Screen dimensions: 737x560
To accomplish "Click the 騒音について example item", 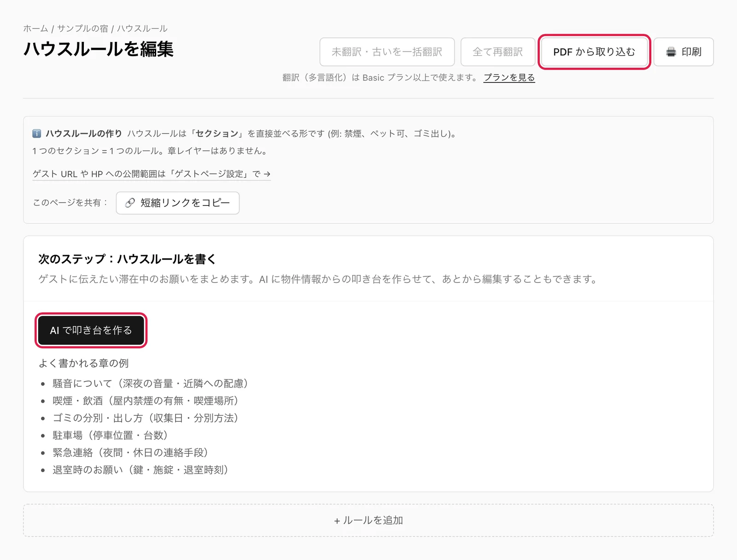I will [150, 384].
